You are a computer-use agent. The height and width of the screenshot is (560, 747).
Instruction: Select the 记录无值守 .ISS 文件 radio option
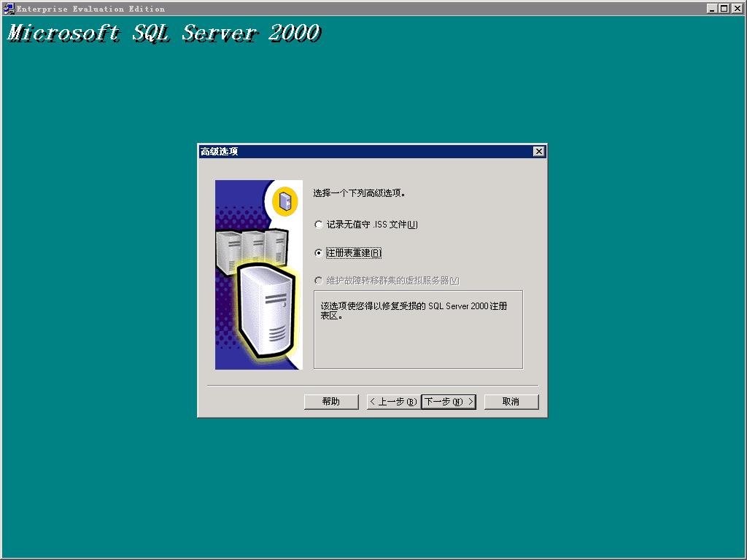(x=366, y=225)
